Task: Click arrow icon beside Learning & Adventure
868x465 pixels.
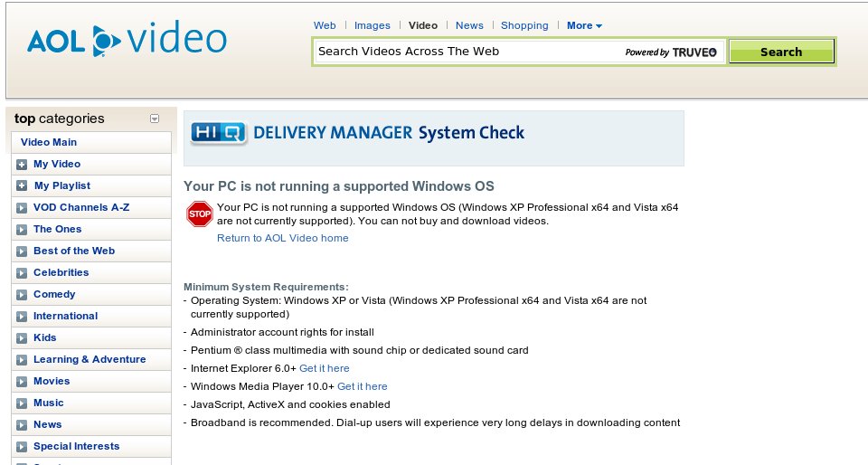Action: coord(22,360)
